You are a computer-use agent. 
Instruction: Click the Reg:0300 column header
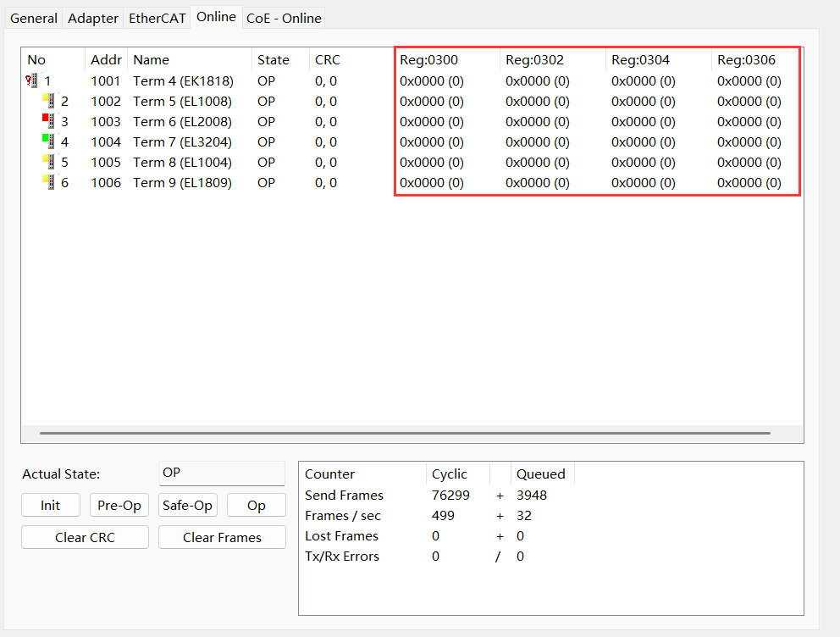pyautogui.click(x=447, y=60)
